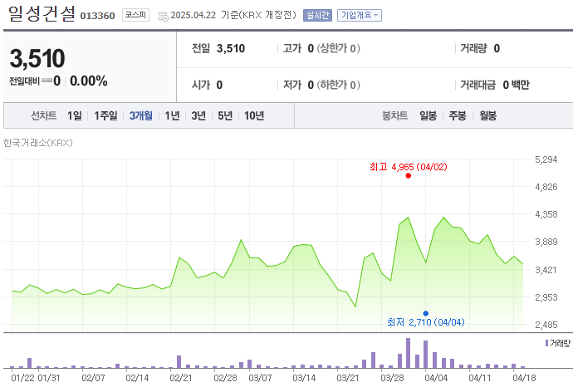Click the 최고 4,965 (04/02) label
Screen dimensions: 573x392
(409, 167)
